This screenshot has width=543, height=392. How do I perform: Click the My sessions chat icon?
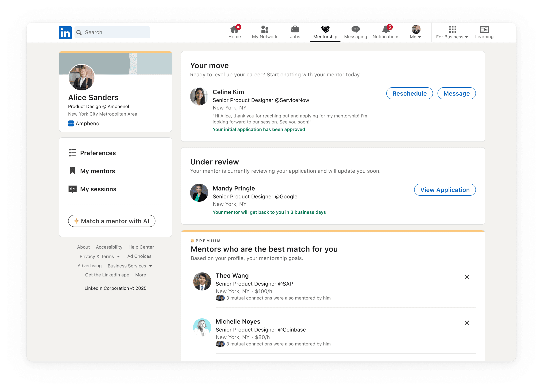coord(72,189)
